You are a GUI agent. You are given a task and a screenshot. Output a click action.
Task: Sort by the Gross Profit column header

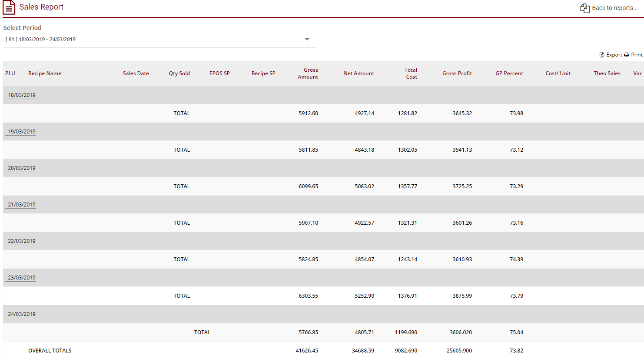click(457, 73)
